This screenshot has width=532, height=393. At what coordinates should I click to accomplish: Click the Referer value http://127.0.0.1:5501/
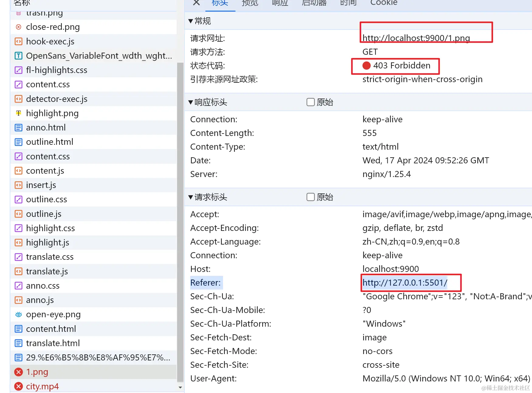click(x=405, y=283)
